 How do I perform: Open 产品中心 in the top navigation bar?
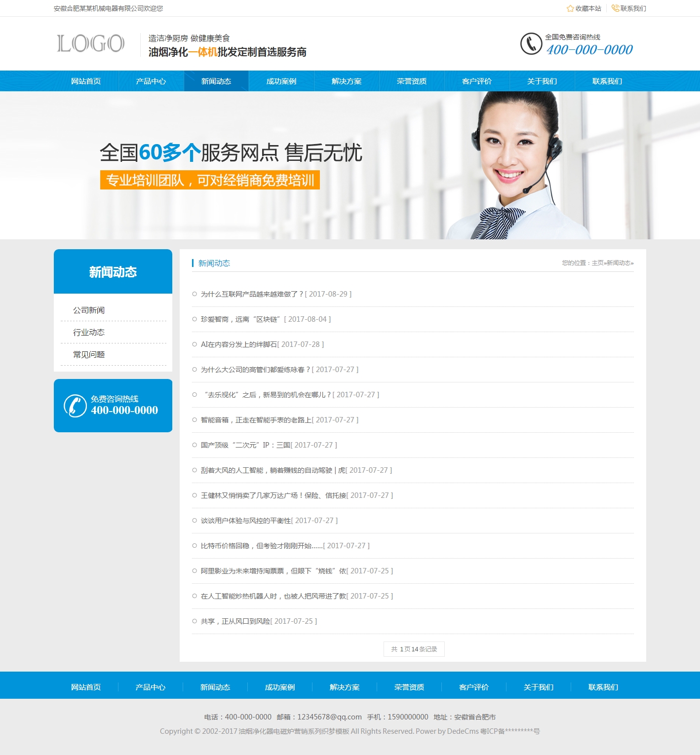[151, 81]
